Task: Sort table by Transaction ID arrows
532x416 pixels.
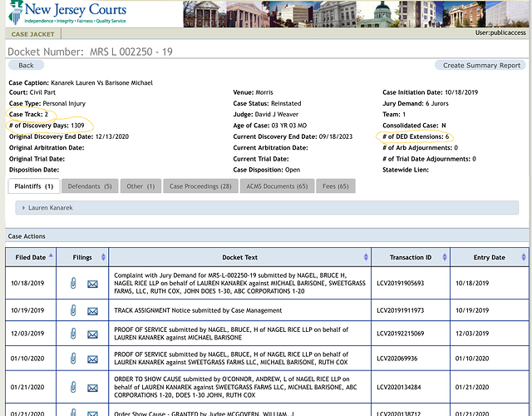Action: 445,257
